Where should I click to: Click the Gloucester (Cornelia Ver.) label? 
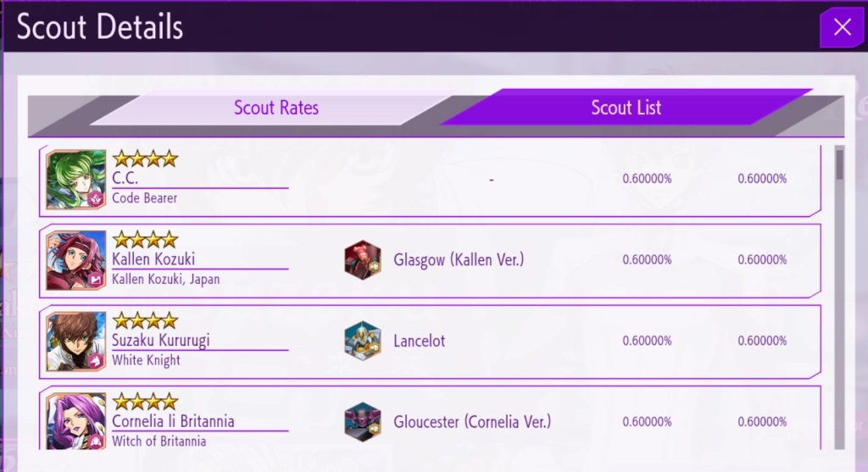tap(472, 421)
